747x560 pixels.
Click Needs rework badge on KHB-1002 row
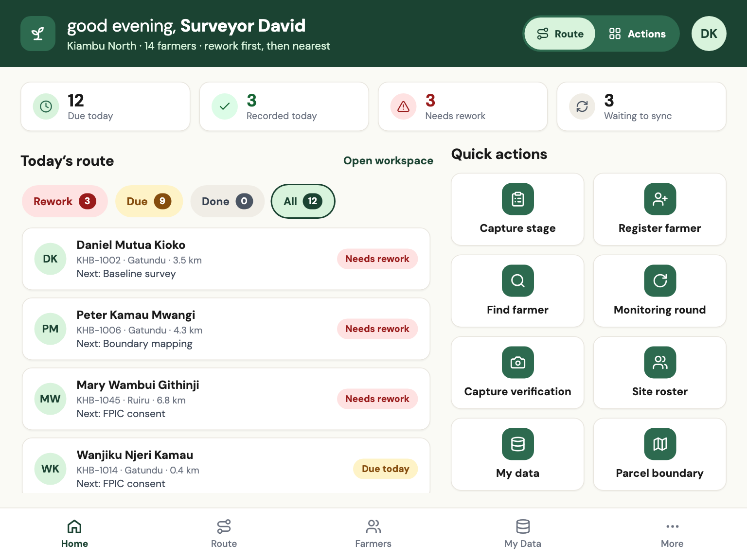coord(377,259)
